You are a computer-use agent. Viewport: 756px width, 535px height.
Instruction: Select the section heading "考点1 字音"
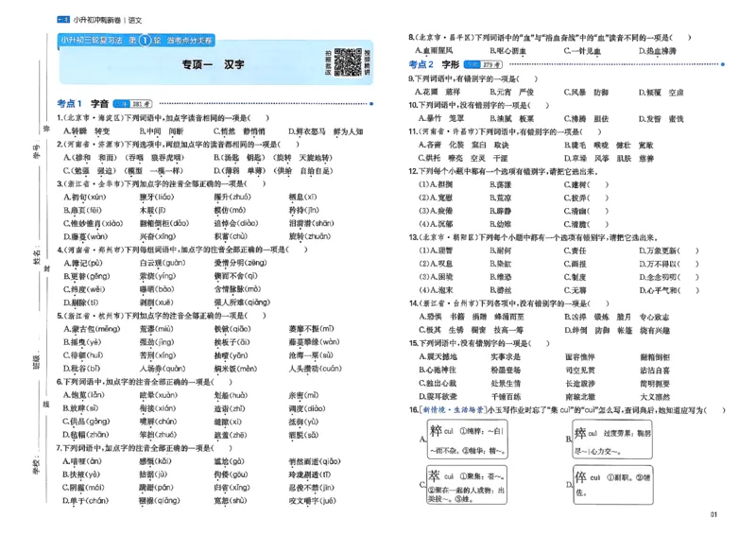point(83,103)
